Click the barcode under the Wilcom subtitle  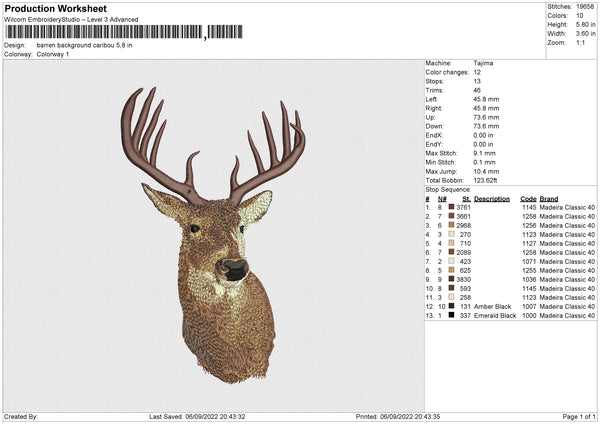coord(124,32)
